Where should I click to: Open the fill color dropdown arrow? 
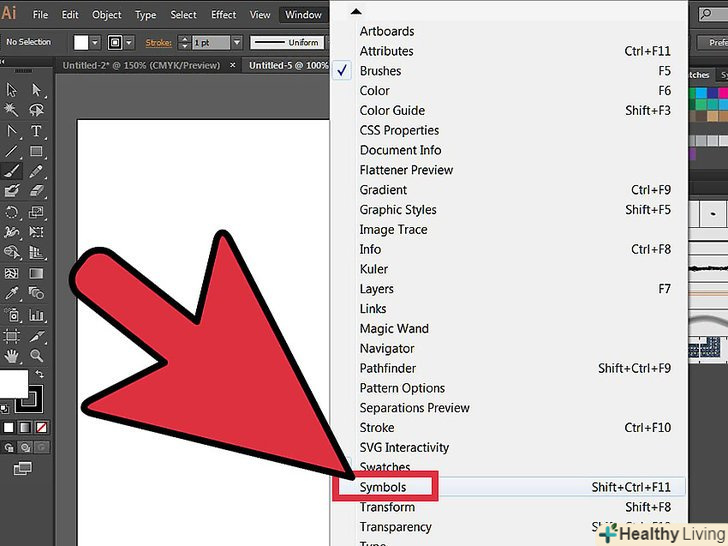(95, 43)
